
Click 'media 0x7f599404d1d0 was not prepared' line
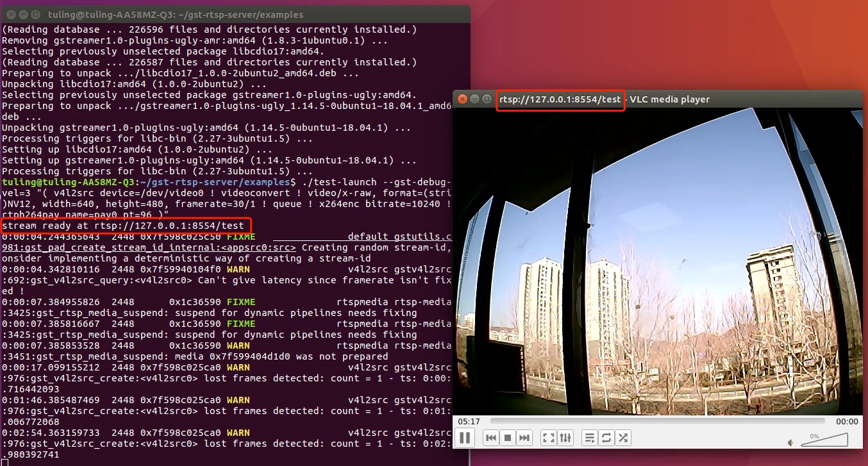coord(195,356)
